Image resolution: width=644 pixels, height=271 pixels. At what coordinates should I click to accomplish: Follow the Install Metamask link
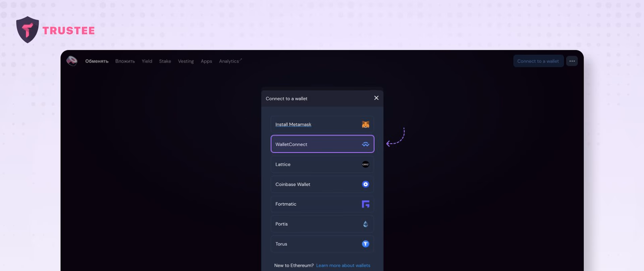(293, 124)
